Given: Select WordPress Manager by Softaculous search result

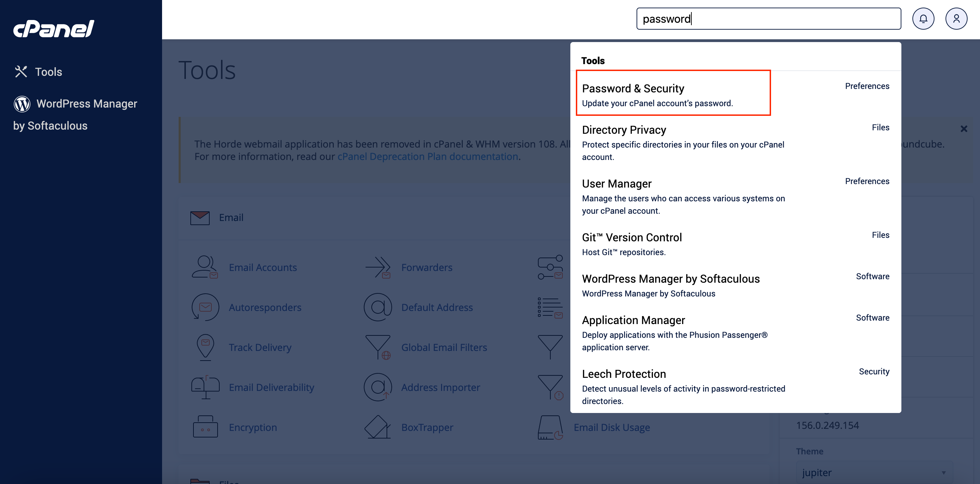Looking at the screenshot, I should [736, 285].
